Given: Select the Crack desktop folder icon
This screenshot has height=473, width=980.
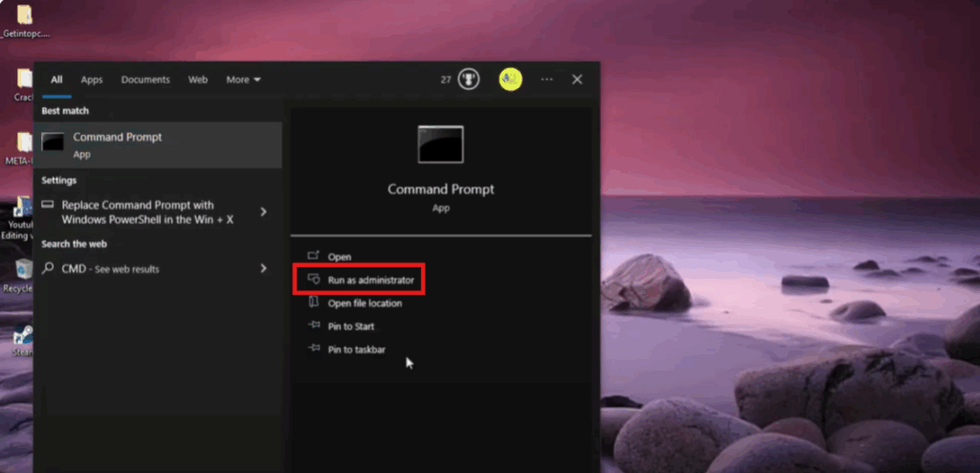Looking at the screenshot, I should [x=24, y=85].
